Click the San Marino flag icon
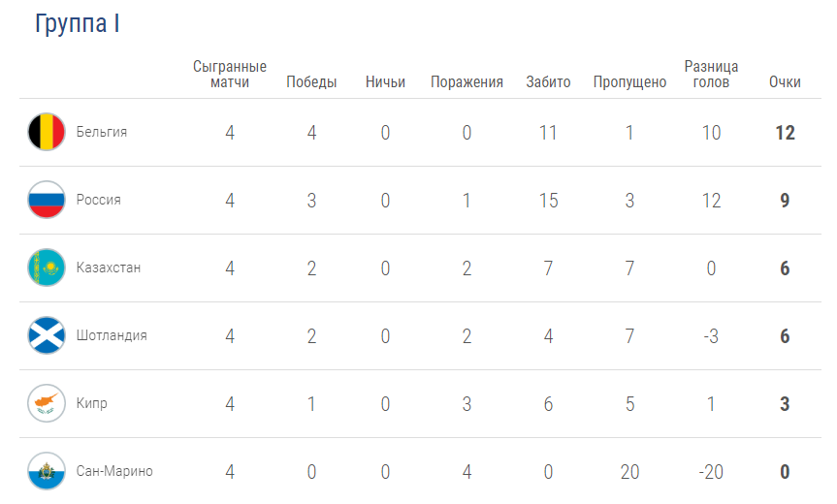 click(47, 471)
